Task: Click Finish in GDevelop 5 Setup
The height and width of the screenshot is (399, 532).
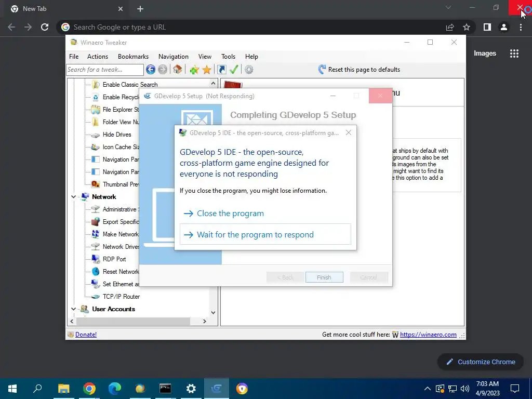Action: (324, 277)
